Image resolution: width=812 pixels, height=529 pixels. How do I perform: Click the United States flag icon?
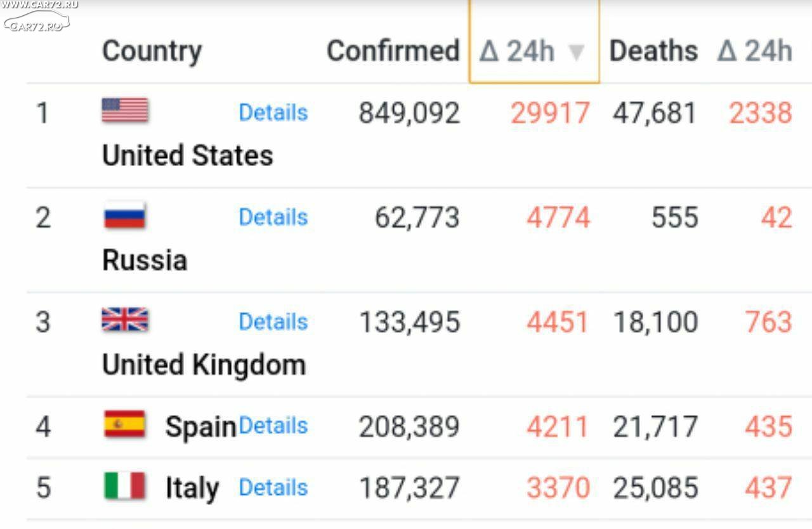pos(125,110)
